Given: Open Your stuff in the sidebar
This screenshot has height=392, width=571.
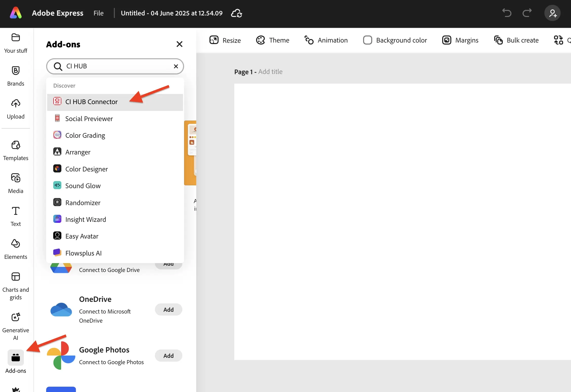Looking at the screenshot, I should [16, 44].
